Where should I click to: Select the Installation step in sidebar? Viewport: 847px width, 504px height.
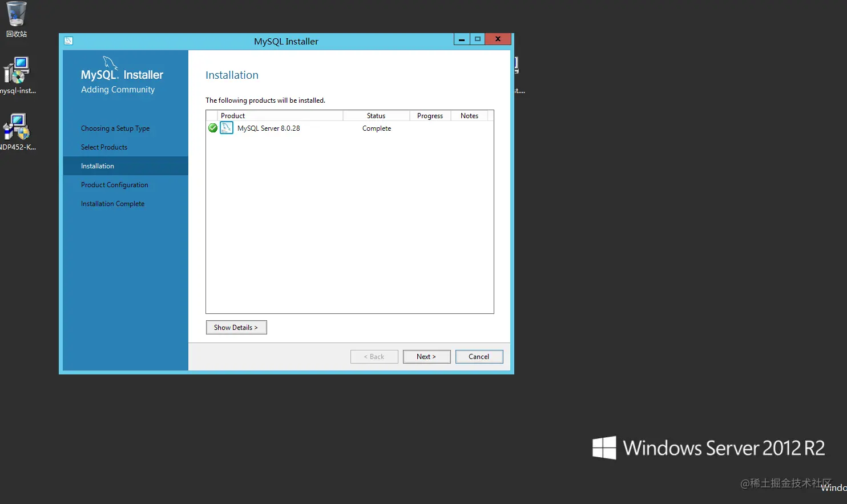point(126,166)
